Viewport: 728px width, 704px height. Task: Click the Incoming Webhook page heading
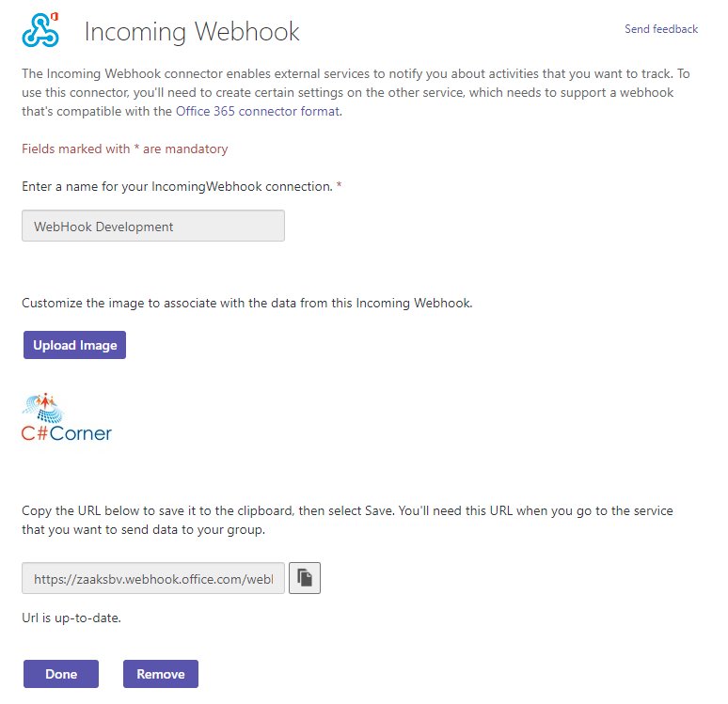pos(192,32)
